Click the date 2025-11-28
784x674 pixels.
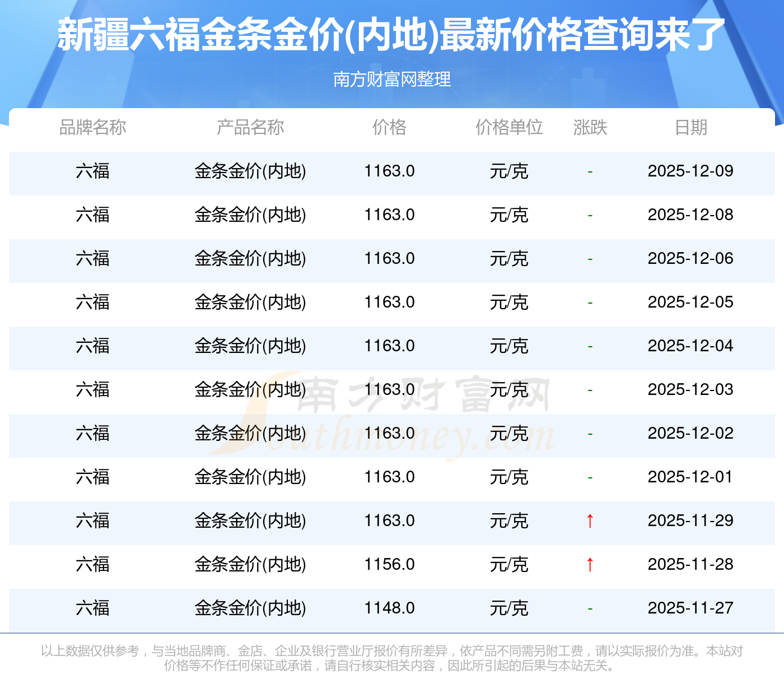click(x=690, y=564)
